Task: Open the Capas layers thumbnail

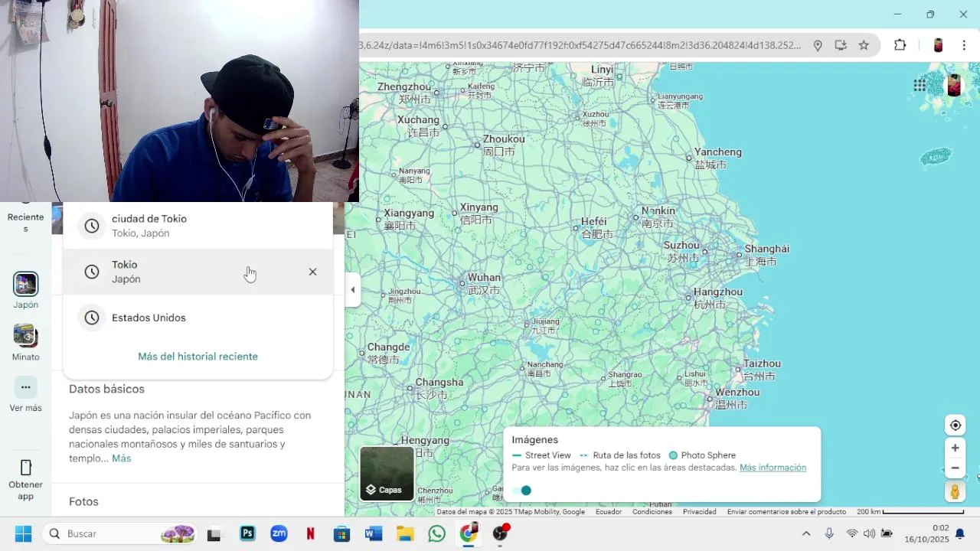Action: (387, 474)
